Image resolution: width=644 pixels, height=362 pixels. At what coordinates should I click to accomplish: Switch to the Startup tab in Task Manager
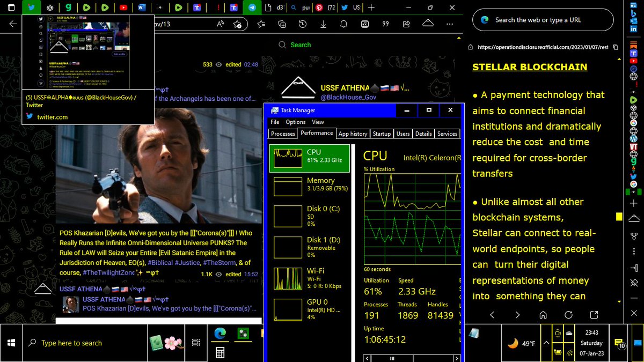pyautogui.click(x=382, y=134)
